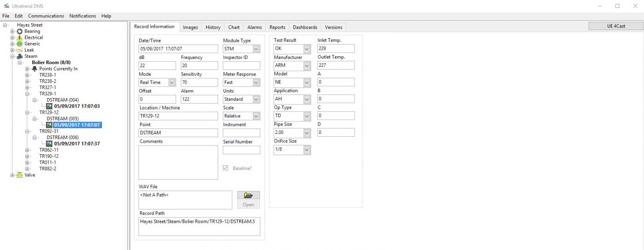This screenshot has height=250, width=644.
Task: Open the Communications menu
Action: pyautogui.click(x=46, y=16)
